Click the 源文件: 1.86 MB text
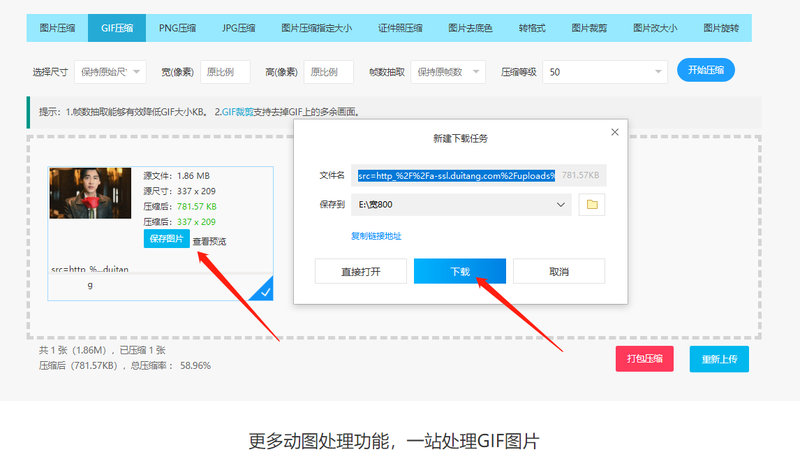The height and width of the screenshot is (459, 800). pos(177,176)
